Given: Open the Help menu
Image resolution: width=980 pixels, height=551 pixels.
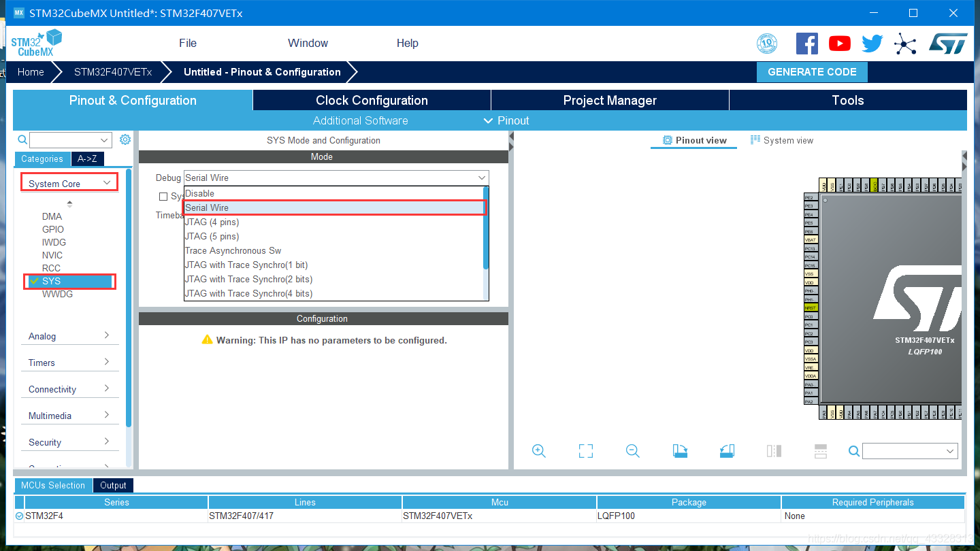Looking at the screenshot, I should click(408, 43).
